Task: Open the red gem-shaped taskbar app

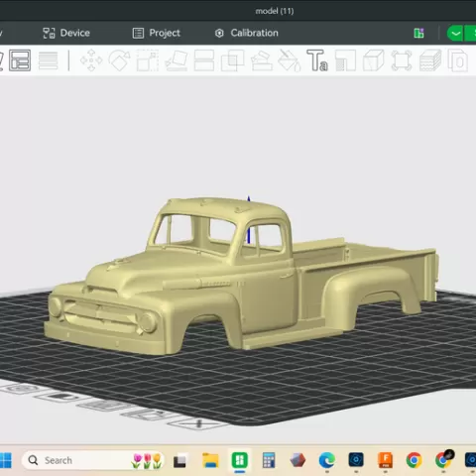Action: [x=297, y=460]
